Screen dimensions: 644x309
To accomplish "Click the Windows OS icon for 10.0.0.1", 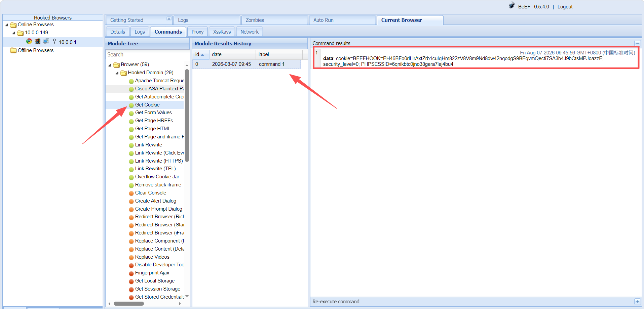I will tap(38, 41).
